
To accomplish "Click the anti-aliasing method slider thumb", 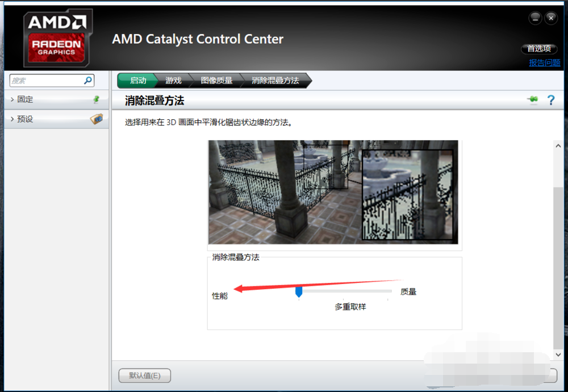I will click(299, 291).
